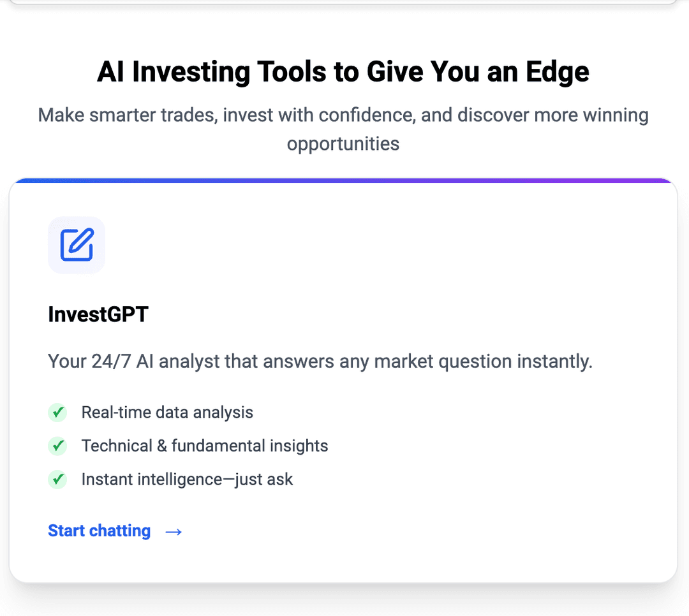Screen dimensions: 689x616
Task: Click the words 'market question instantly' in the description
Action: (483, 362)
